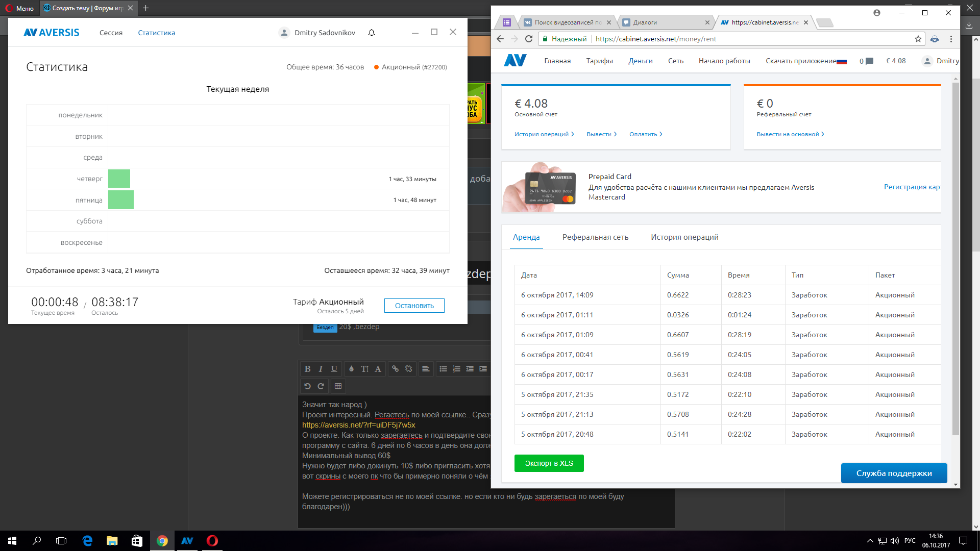Screen dimensions: 980x551
Task: Increase indent in forum editor
Action: (483, 369)
